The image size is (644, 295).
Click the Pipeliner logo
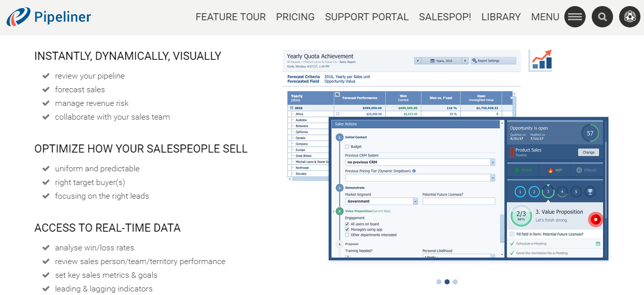point(49,17)
